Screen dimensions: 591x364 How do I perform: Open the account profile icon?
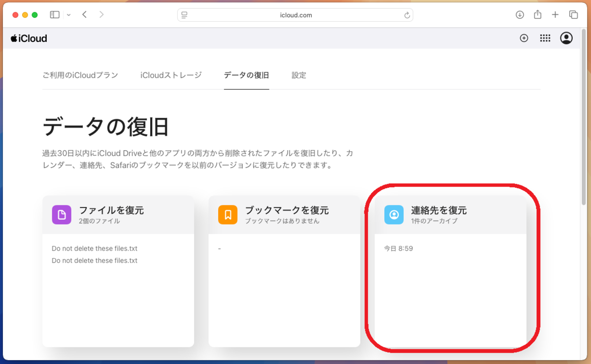point(566,38)
